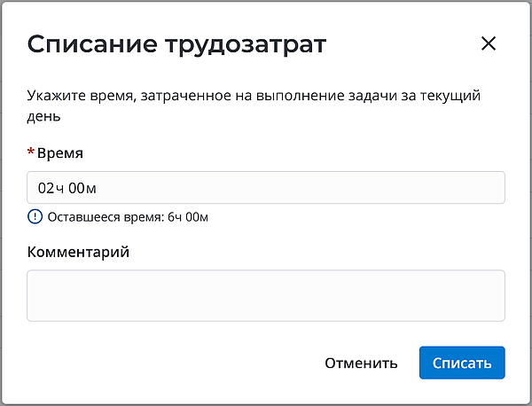This screenshot has height=406, width=532.
Task: Focus the Время input field
Action: click(266, 188)
